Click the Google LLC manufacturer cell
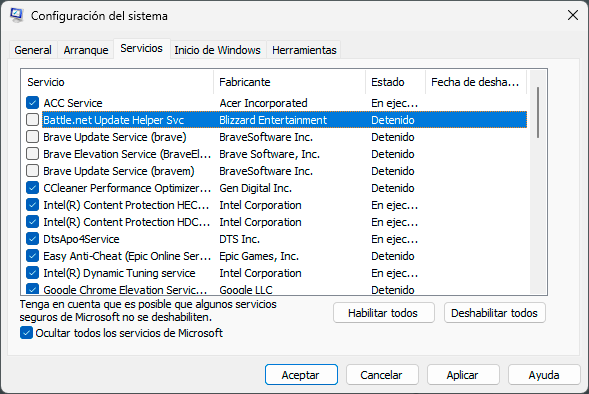Image resolution: width=589 pixels, height=394 pixels. (246, 290)
